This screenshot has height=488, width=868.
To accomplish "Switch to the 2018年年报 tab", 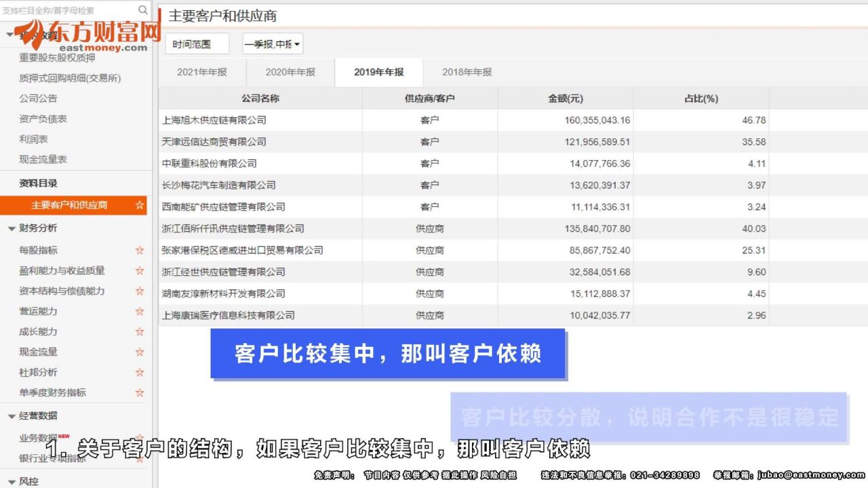I will pyautogui.click(x=467, y=72).
